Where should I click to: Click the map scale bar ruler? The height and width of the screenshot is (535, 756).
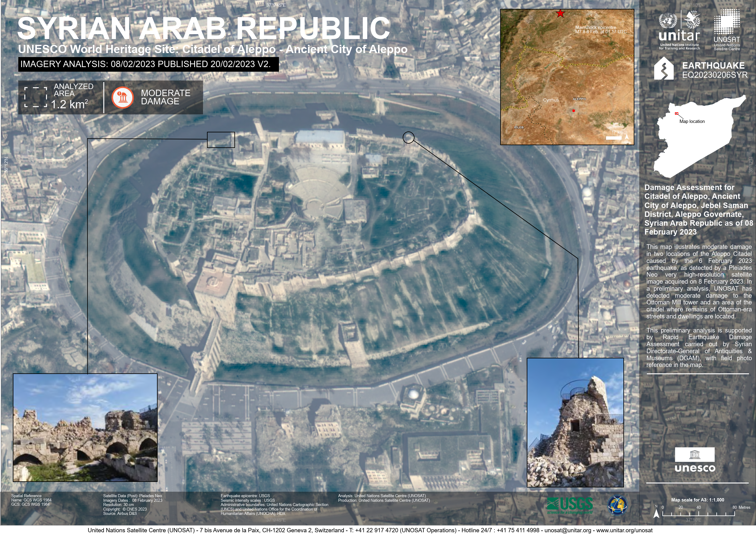[x=698, y=514]
